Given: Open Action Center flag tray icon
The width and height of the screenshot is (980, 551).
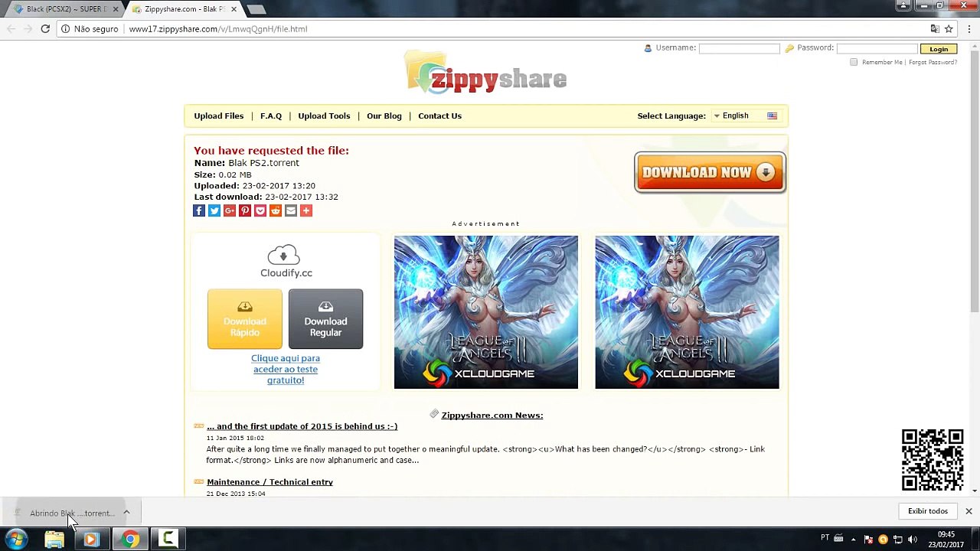Looking at the screenshot, I should click(x=869, y=540).
